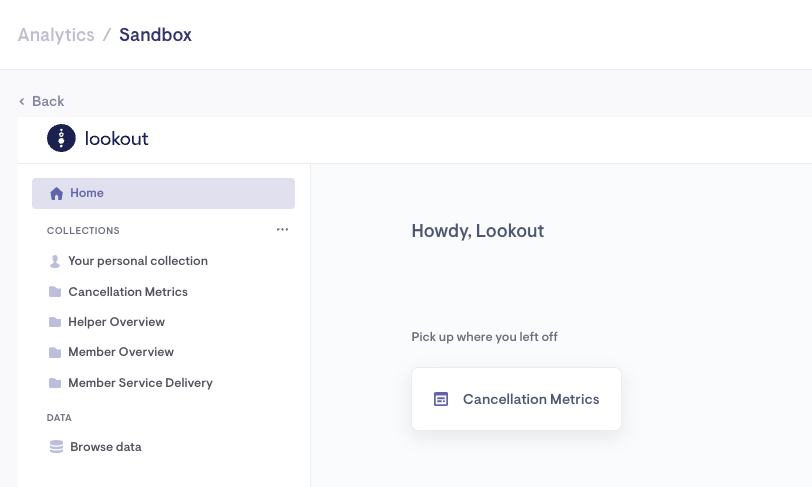Click the Analytics breadcrumb link
The width and height of the screenshot is (812, 487).
click(x=56, y=35)
